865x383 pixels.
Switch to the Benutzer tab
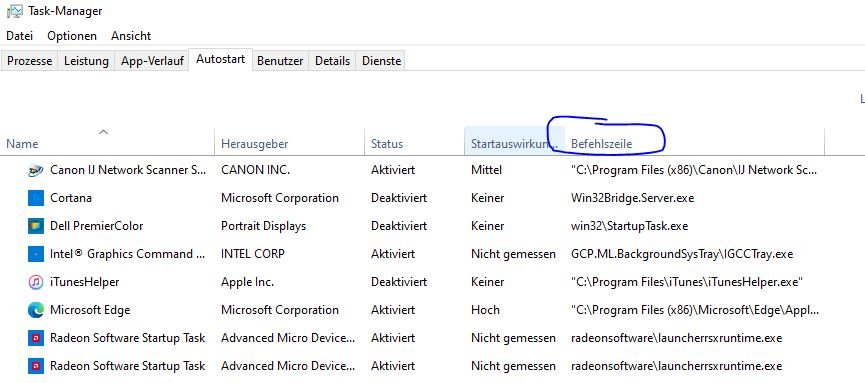click(x=280, y=61)
